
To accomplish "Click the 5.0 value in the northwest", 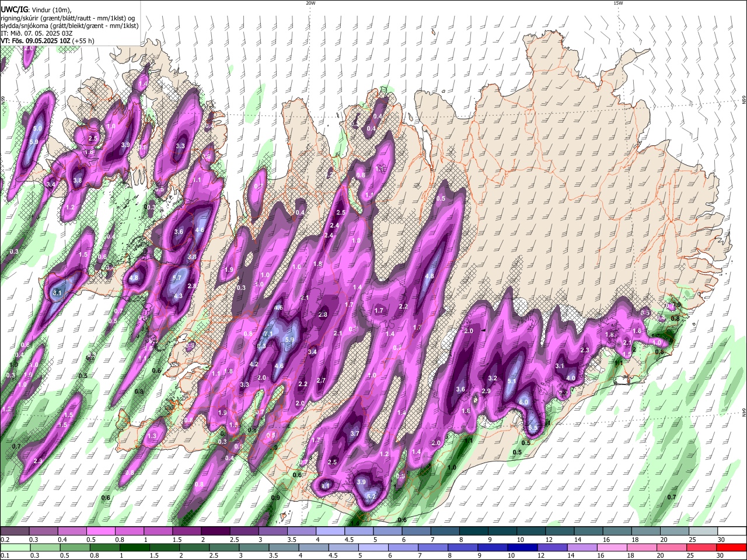I will (38, 128).
